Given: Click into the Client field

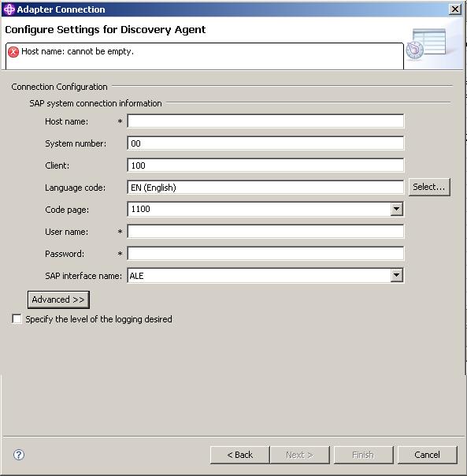Looking at the screenshot, I should coord(265,165).
